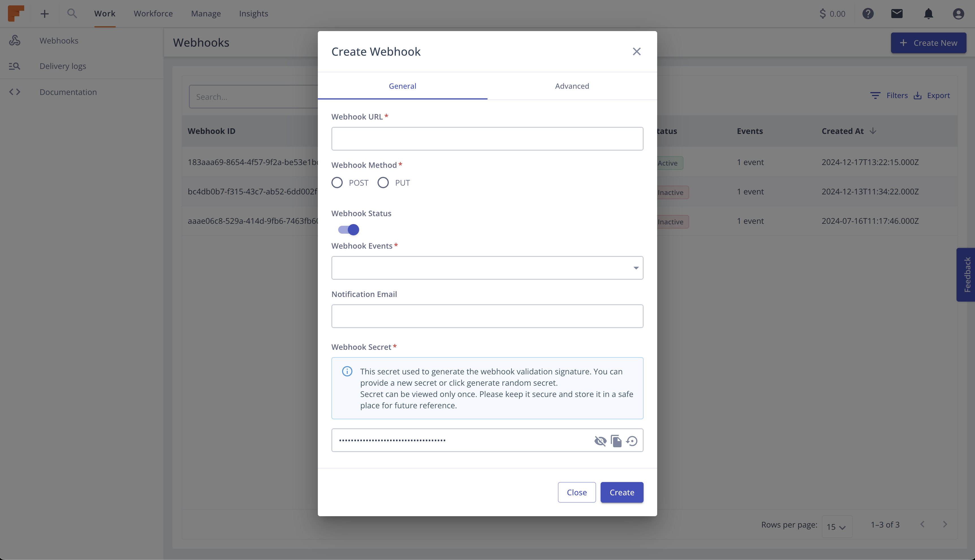
Task: Switch to the Advanced tab
Action: pos(571,86)
